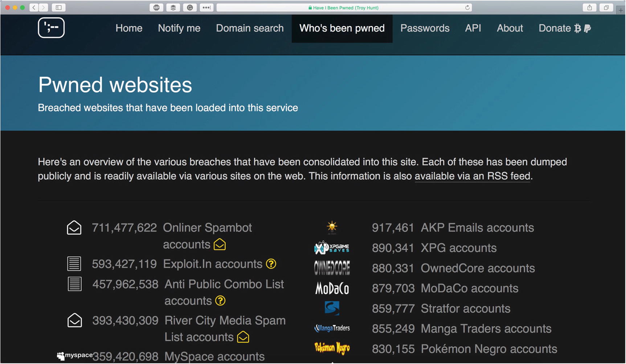This screenshot has height=364, width=626.
Task: Open Domain search
Action: click(250, 28)
